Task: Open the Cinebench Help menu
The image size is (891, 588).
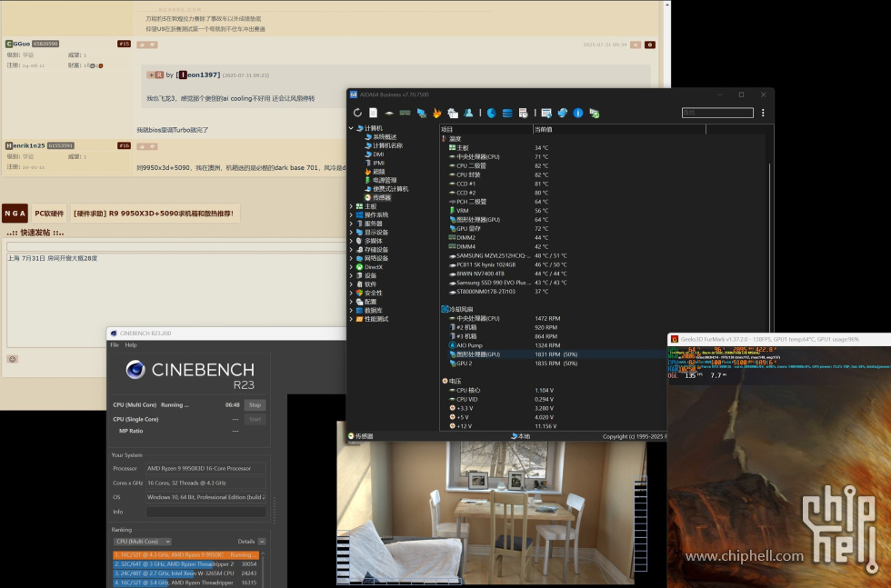Action: pos(131,344)
